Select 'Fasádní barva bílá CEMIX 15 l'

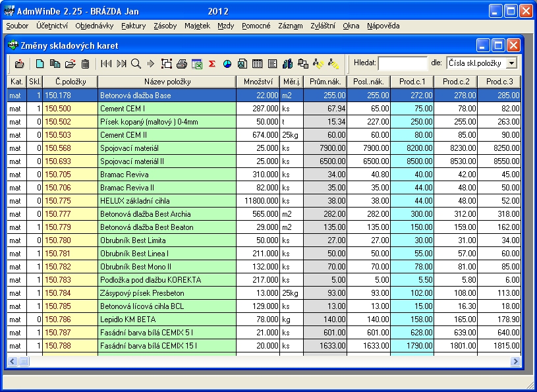264,346
